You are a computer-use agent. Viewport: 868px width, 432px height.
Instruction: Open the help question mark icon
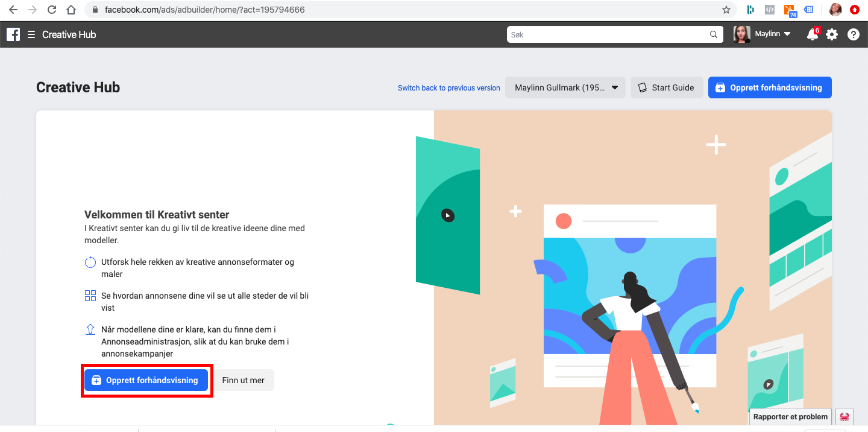pyautogui.click(x=854, y=34)
